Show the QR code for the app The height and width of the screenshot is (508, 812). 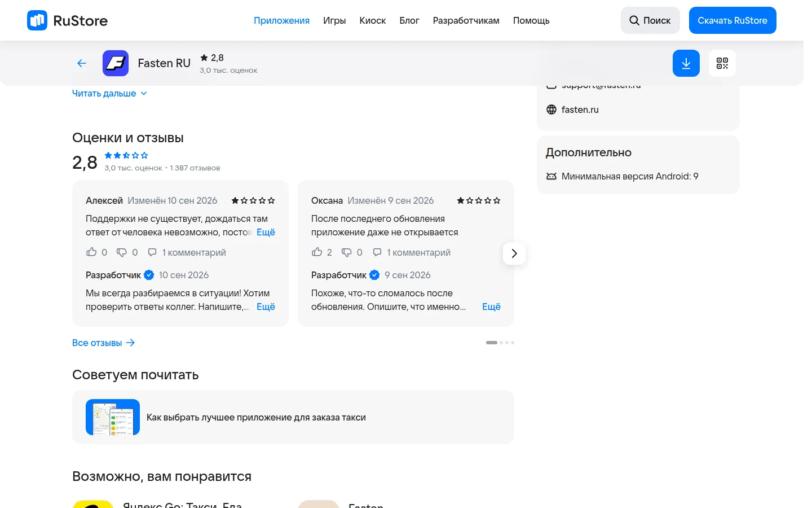[x=722, y=63]
